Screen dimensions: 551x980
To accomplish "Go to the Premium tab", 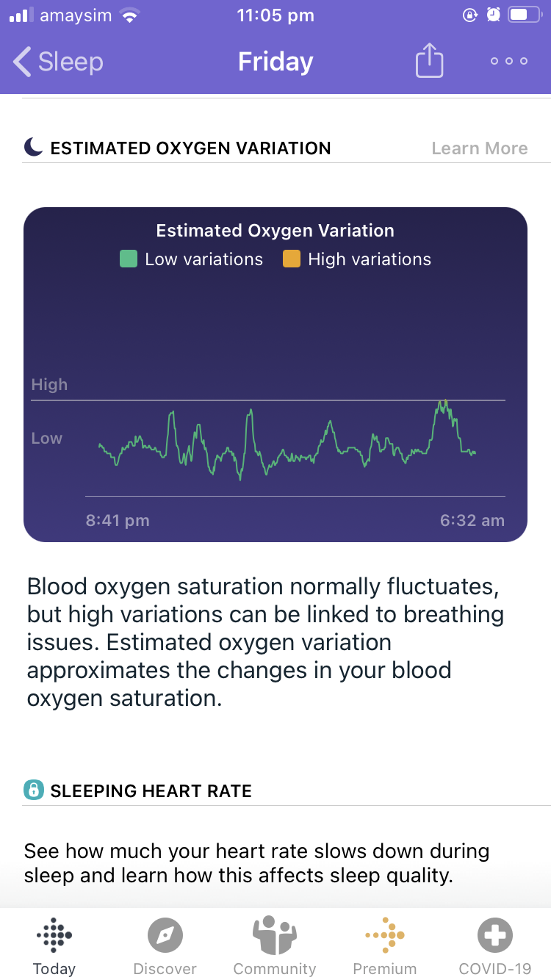I will pos(384,946).
